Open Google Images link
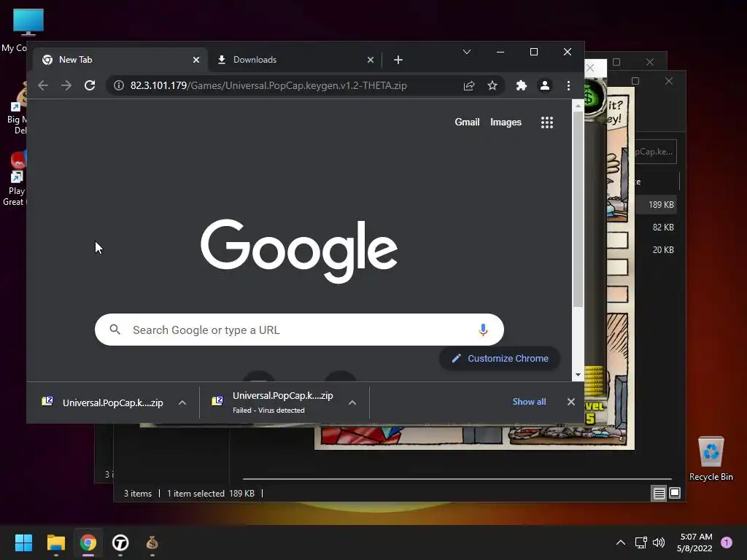This screenshot has height=560, width=747. 506,122
